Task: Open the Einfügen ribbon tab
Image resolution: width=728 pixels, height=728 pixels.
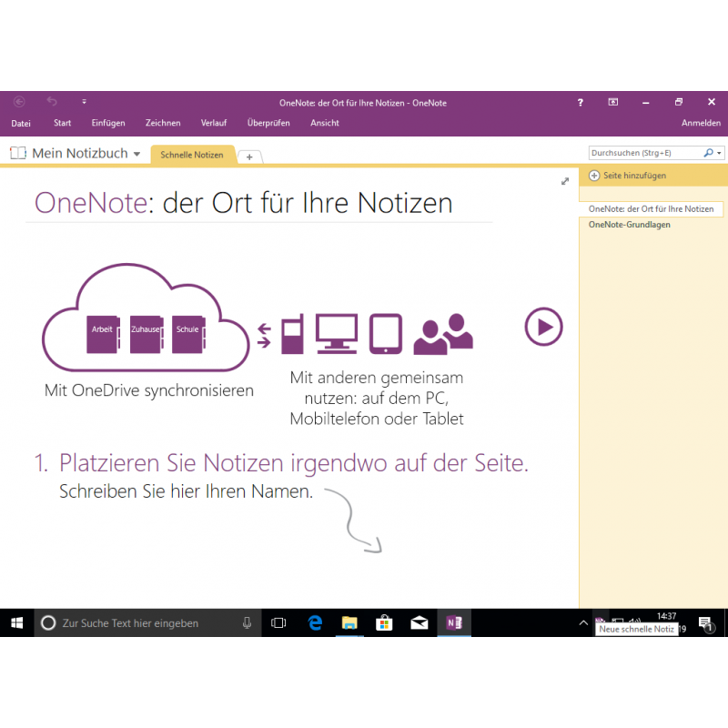Action: point(108,123)
